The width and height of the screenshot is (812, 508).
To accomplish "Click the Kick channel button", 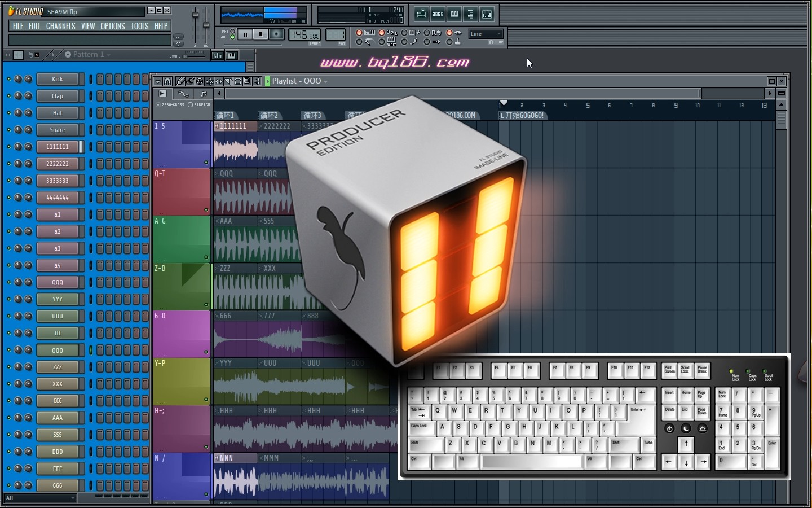I will click(59, 79).
